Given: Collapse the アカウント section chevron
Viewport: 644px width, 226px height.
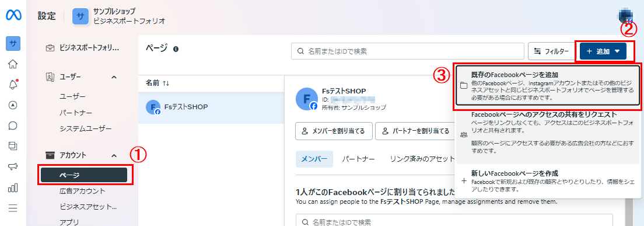Looking at the screenshot, I should [114, 155].
